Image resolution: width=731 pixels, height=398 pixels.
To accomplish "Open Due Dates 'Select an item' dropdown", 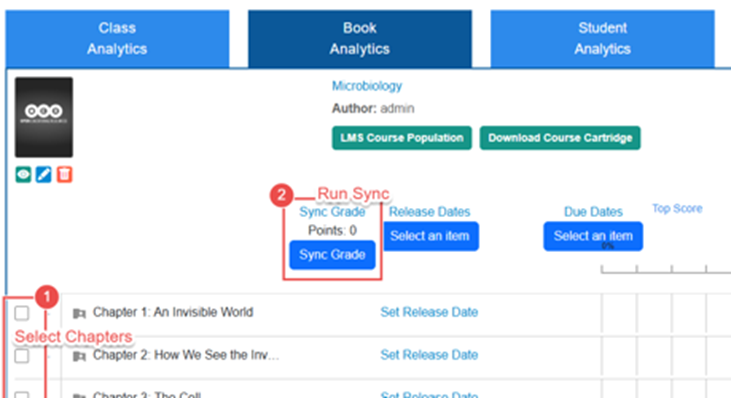I will [593, 236].
